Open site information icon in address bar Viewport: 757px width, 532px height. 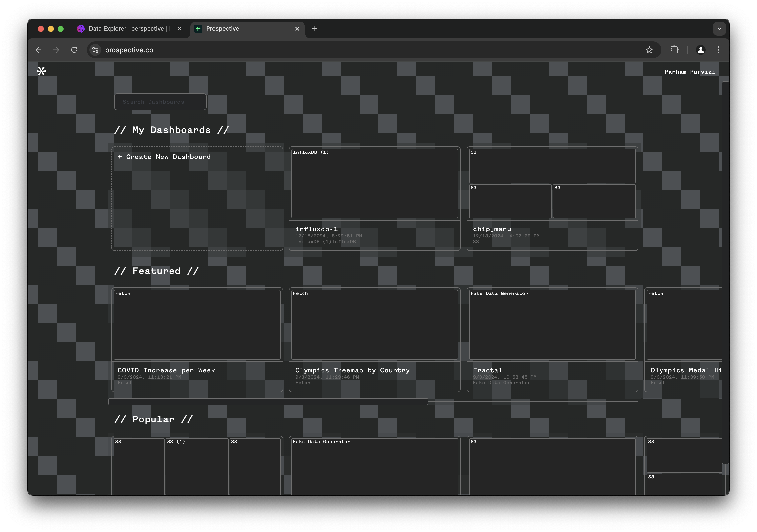[x=95, y=50]
